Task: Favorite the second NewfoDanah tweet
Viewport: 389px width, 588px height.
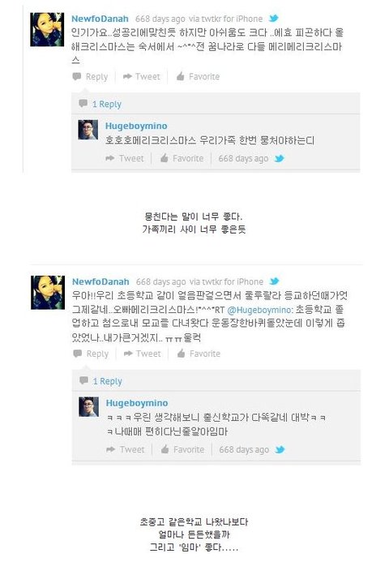Action: tap(199, 354)
